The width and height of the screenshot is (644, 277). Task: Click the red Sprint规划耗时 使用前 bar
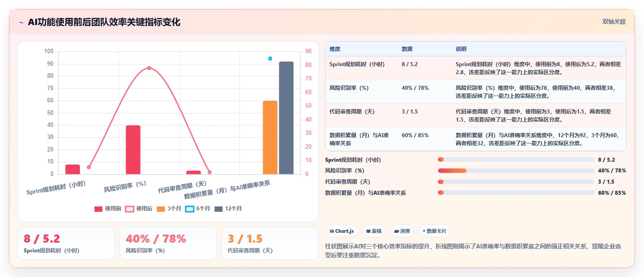click(73, 169)
